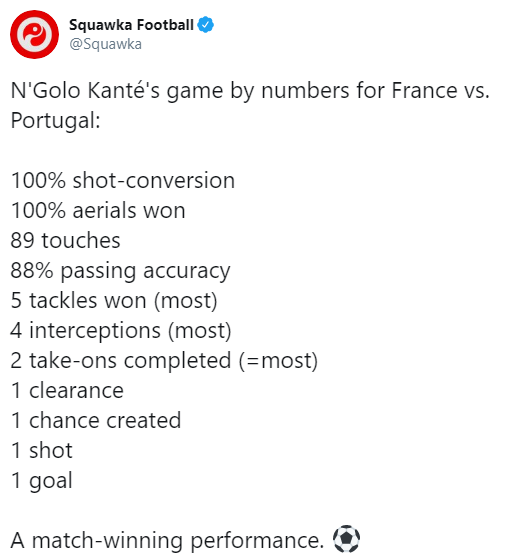
Task: Click the 88% passing accuracy line
Action: [x=120, y=271]
